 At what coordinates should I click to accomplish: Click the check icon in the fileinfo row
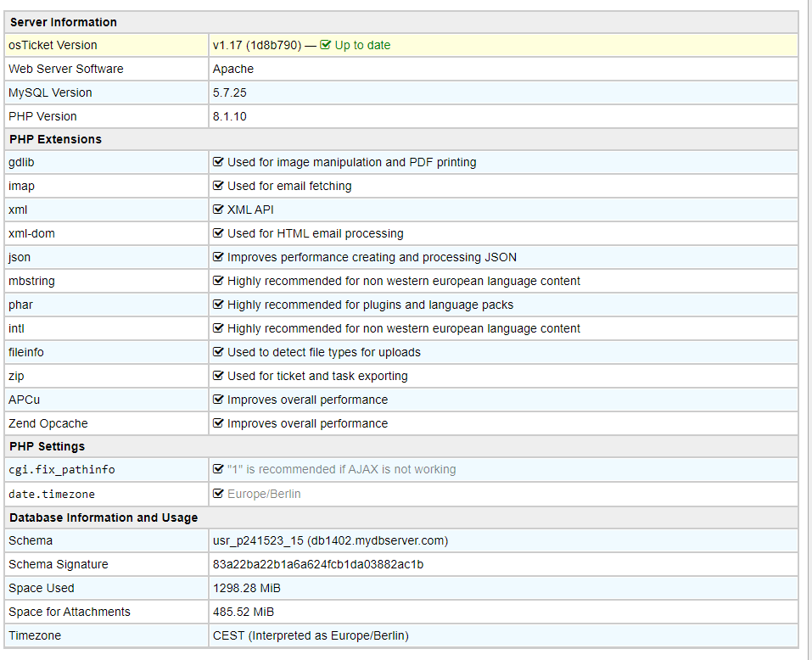[218, 353]
